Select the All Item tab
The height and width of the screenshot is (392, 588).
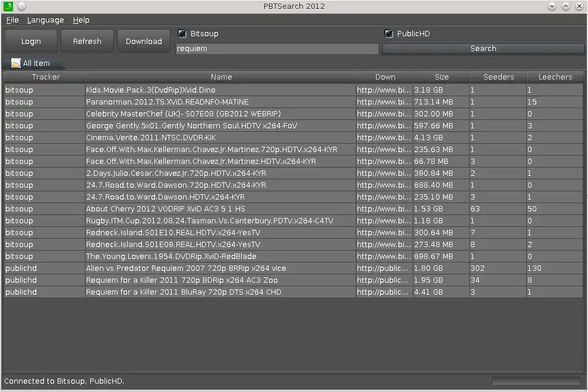point(33,63)
